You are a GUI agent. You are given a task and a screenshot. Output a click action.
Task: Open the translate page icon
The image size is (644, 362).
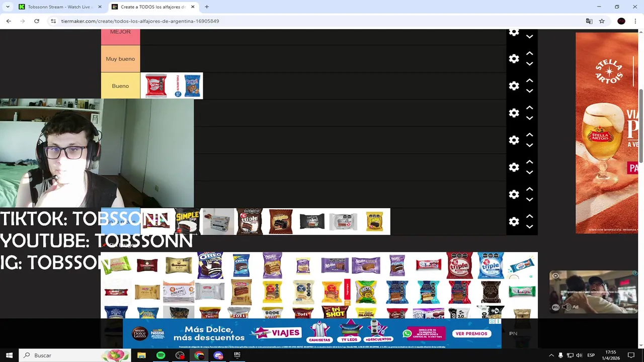(589, 21)
